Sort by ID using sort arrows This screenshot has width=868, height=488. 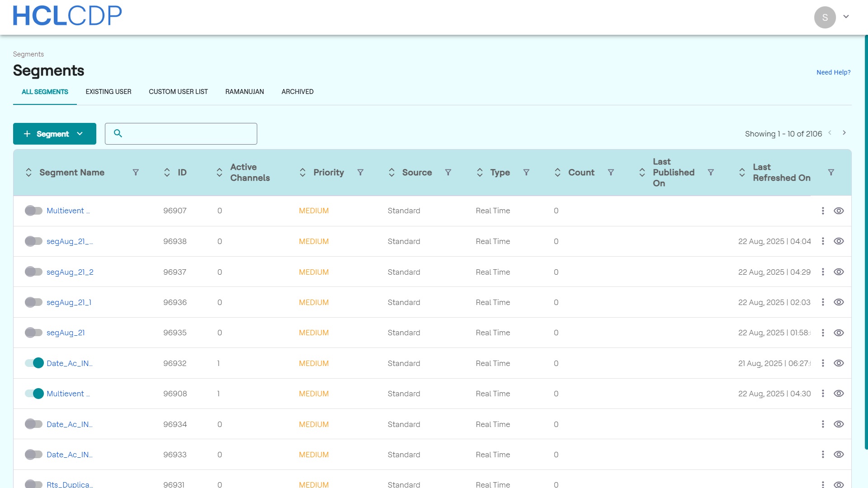pos(167,173)
